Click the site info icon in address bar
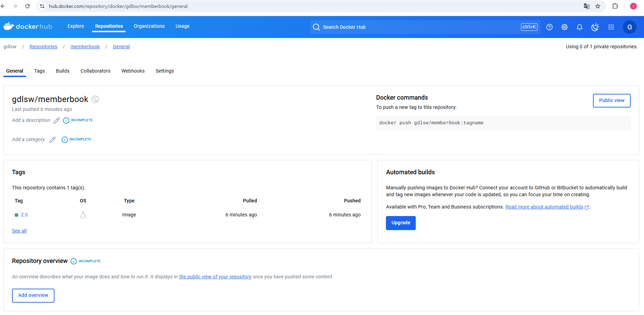The image size is (644, 315). point(42,6)
